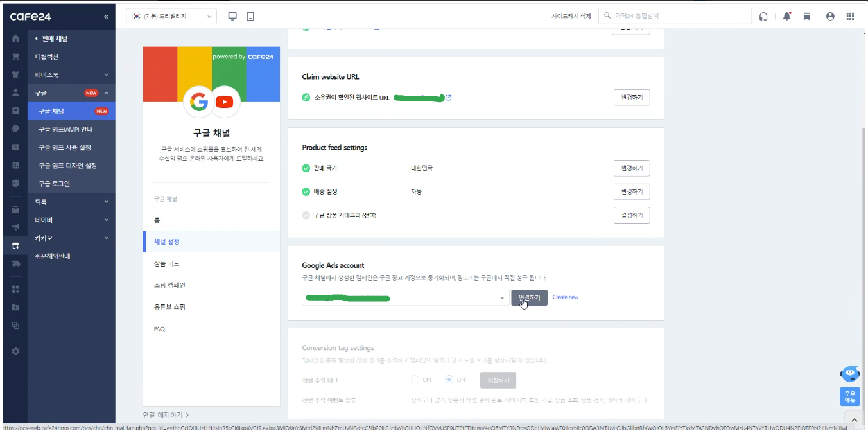Open the user account profile icon
Viewport: 868px width, 431px height.
coord(830,17)
